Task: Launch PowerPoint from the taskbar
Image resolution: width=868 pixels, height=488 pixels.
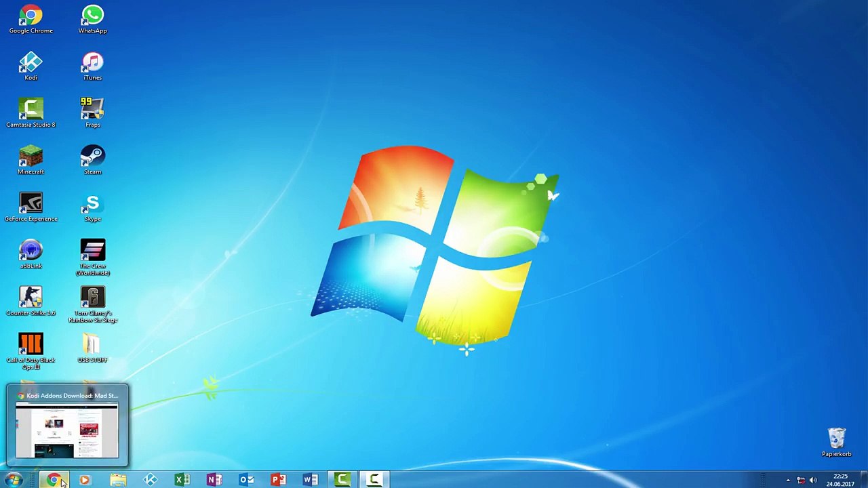Action: 278,480
